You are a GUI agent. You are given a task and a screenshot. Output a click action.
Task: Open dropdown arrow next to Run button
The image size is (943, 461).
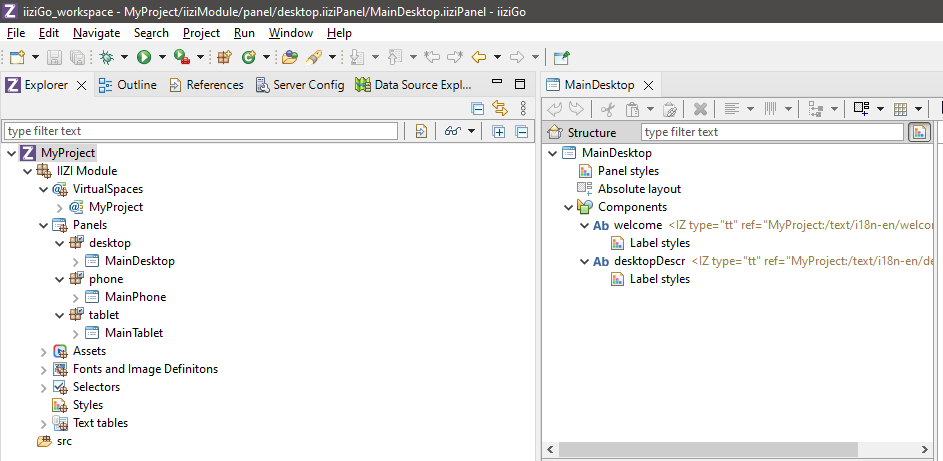pos(161,58)
